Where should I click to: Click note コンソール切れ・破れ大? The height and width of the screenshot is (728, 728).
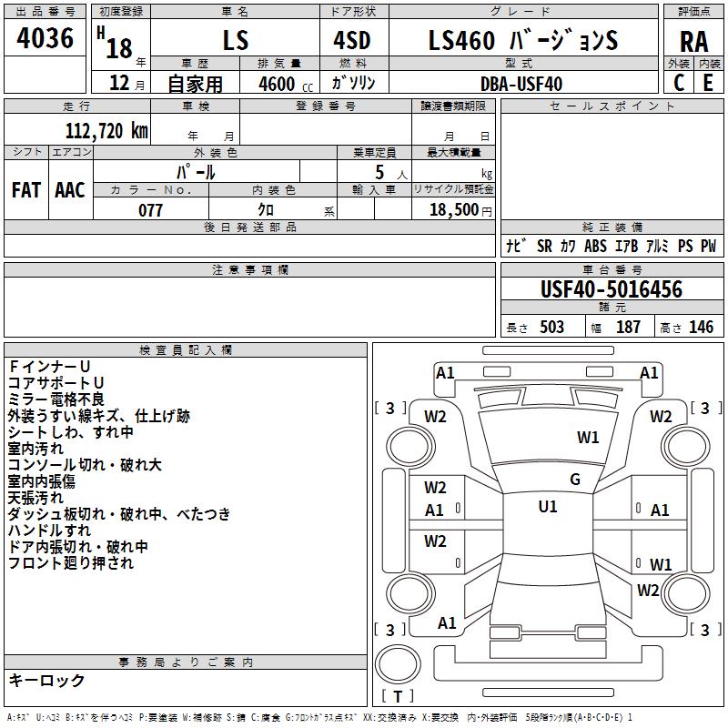pos(85,465)
